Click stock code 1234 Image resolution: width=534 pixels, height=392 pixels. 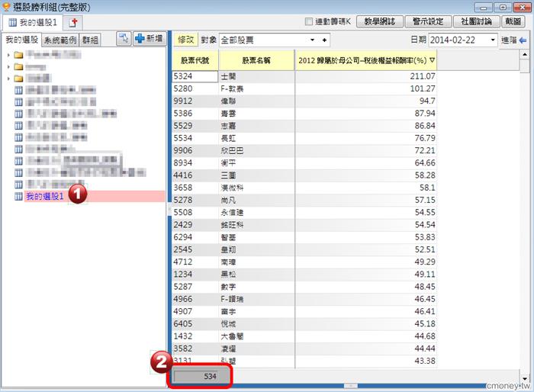tap(183, 274)
